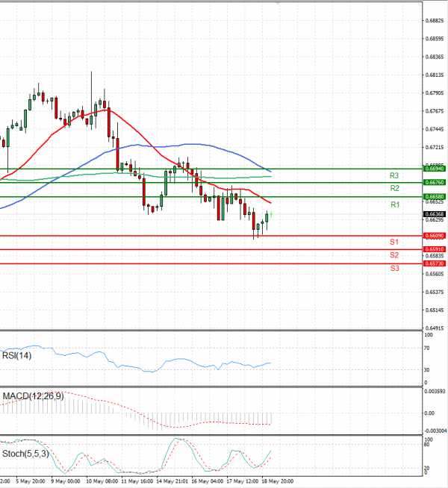Click the 5 May 20:00 time label
The image size is (448, 488).
pos(30,481)
